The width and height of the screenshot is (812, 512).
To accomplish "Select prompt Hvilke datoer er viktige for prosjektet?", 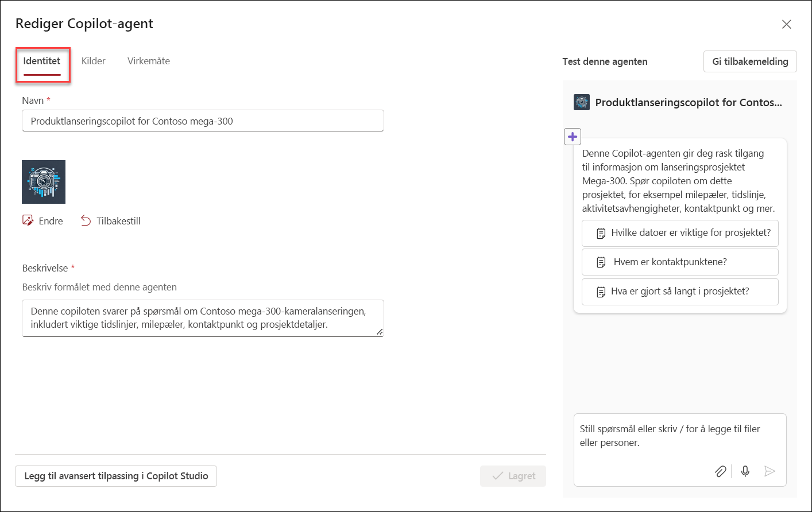I will point(680,233).
